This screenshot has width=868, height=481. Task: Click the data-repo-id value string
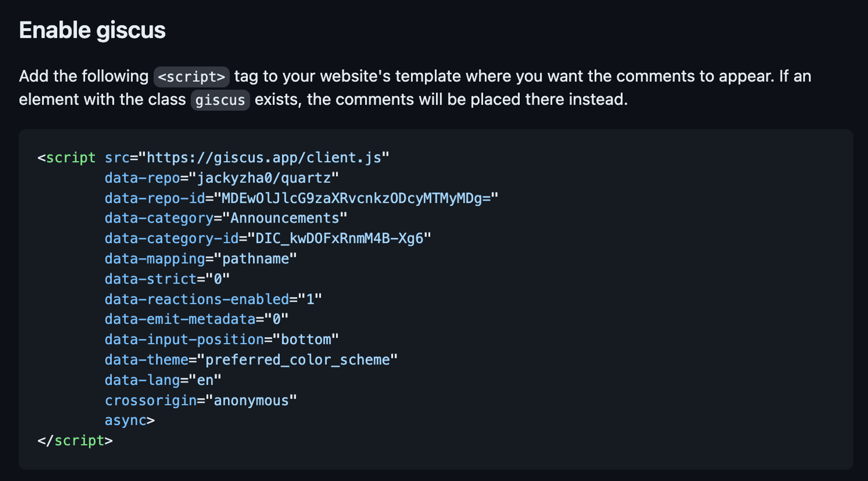pos(356,198)
